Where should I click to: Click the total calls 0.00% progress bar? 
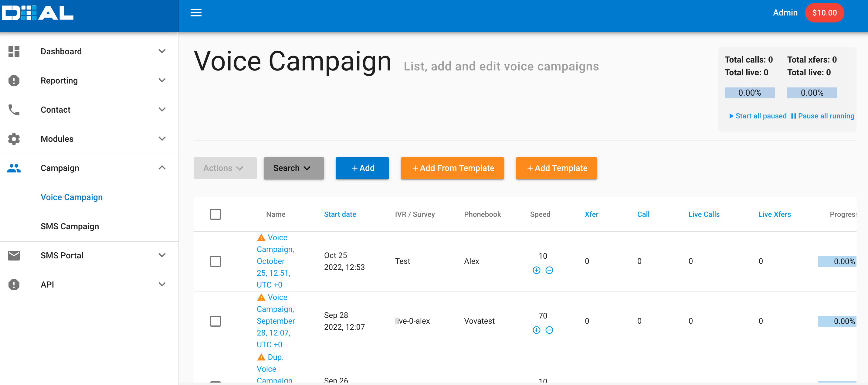click(749, 93)
